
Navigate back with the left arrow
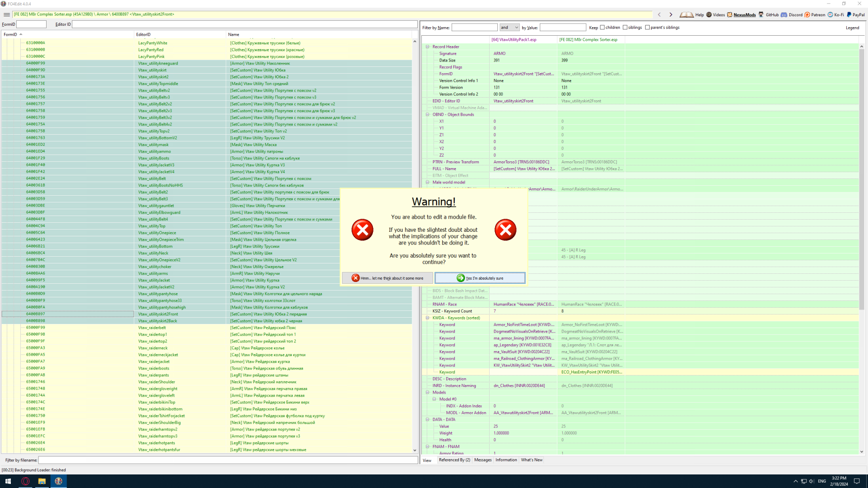pyautogui.click(x=659, y=15)
